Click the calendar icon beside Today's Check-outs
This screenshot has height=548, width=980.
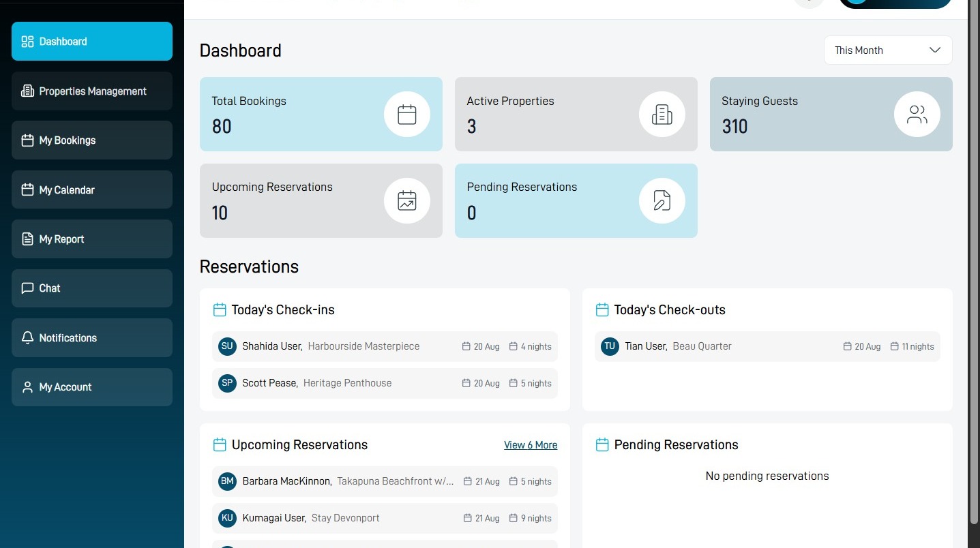pos(602,310)
